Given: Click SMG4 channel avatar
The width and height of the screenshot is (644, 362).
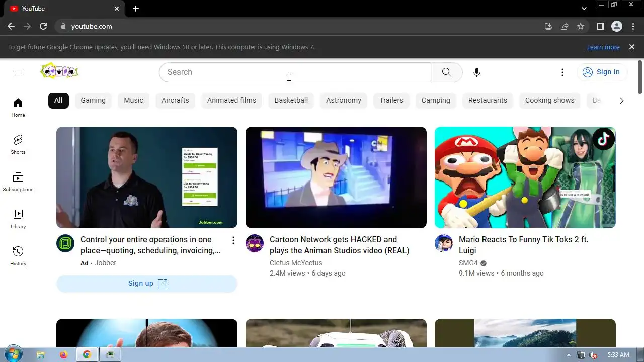Looking at the screenshot, I should pyautogui.click(x=444, y=243).
